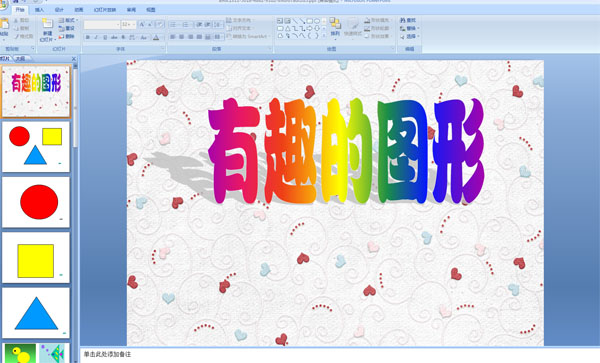
Task: Switch to Outline tab in slides pane
Action: (x=21, y=59)
